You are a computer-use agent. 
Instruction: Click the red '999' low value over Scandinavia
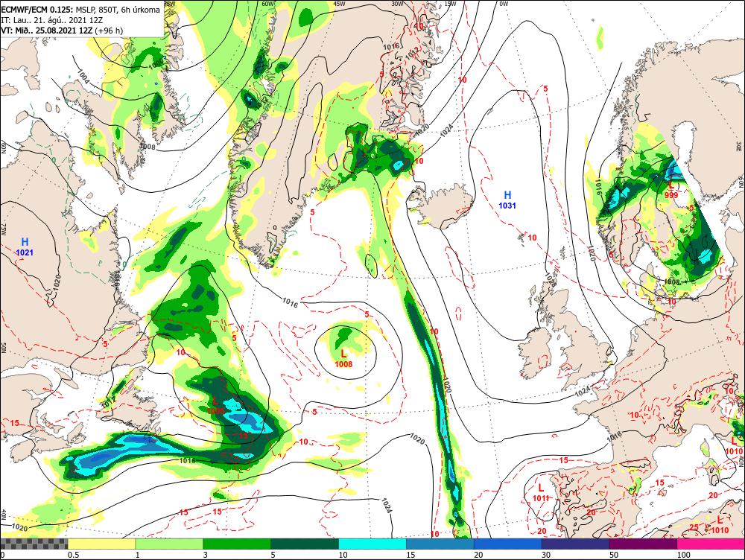pyautogui.click(x=671, y=195)
